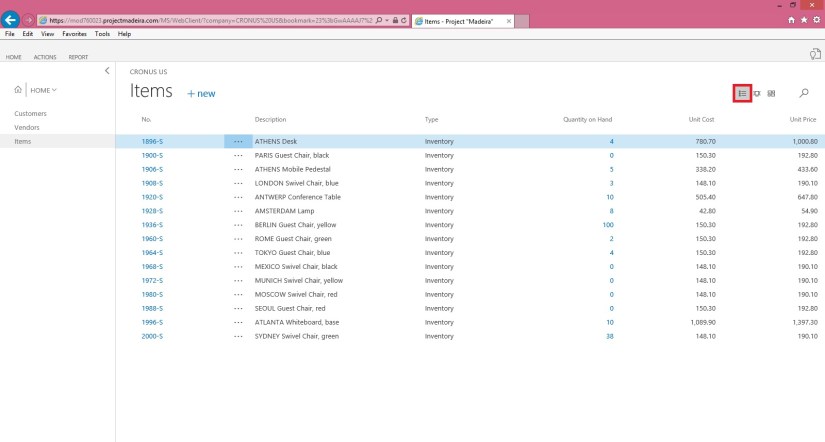
Task: Click the browser address bar URL field
Action: [x=200, y=20]
